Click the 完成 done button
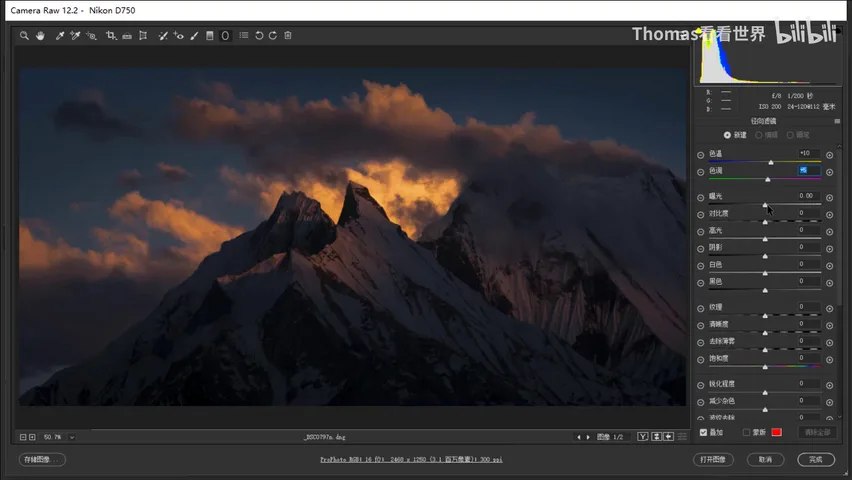This screenshot has height=480, width=852. click(816, 459)
